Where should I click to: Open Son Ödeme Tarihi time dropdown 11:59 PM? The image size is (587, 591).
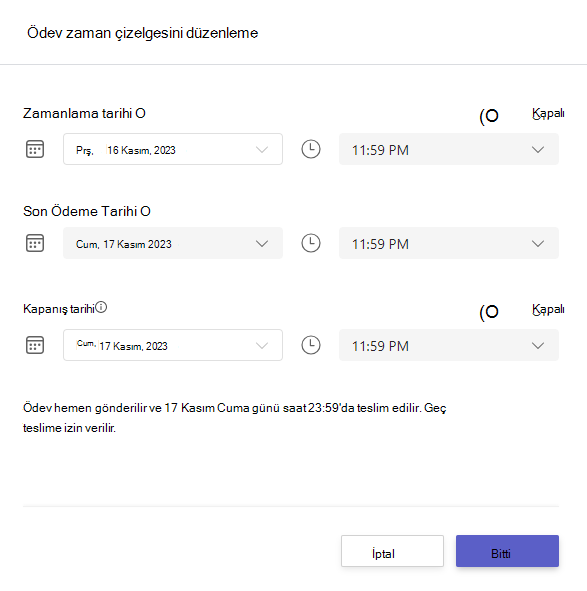pyautogui.click(x=449, y=243)
